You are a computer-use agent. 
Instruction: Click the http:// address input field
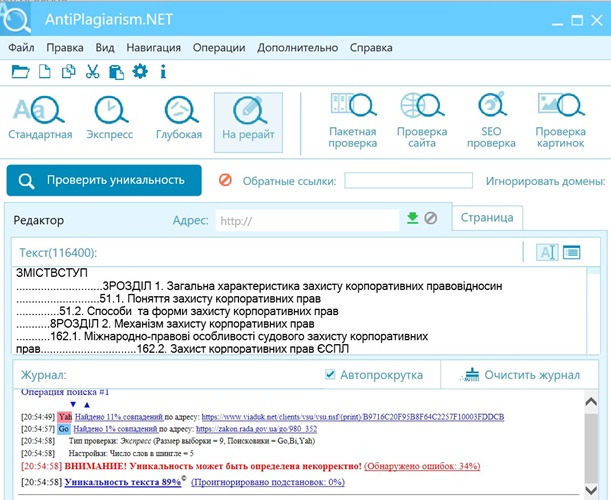307,221
